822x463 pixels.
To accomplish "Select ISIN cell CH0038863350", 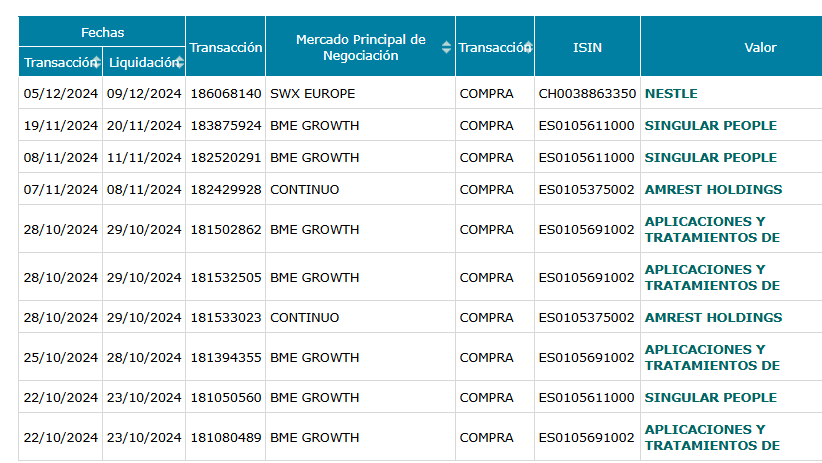I will 587,93.
